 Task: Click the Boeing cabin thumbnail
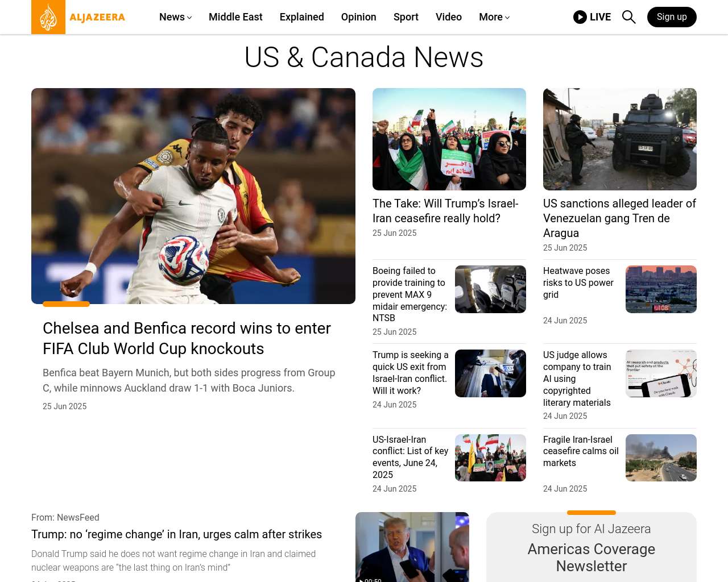(490, 289)
